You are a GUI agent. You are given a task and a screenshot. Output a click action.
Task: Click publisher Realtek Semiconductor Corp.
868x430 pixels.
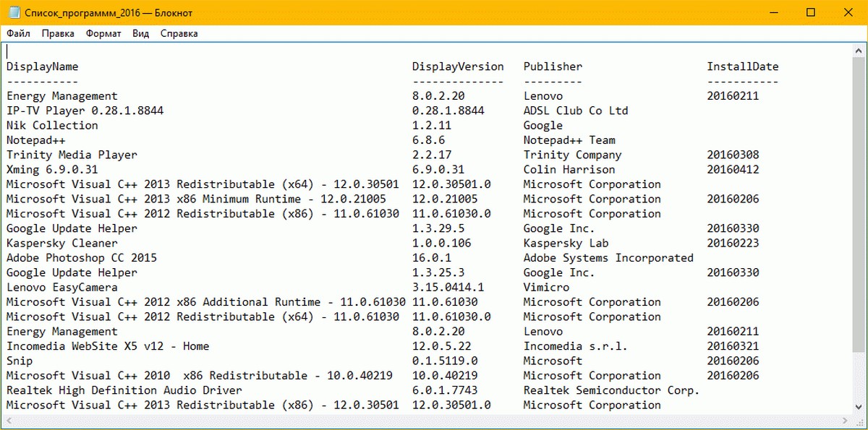[612, 390]
